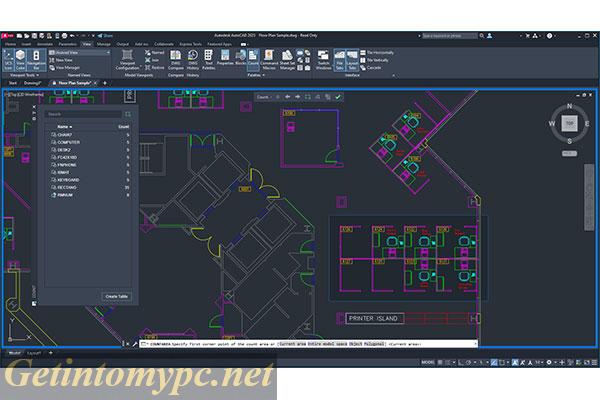Image resolution: width=600 pixels, height=400 pixels.
Task: Click the Restore viewports icon
Action: coord(148,68)
